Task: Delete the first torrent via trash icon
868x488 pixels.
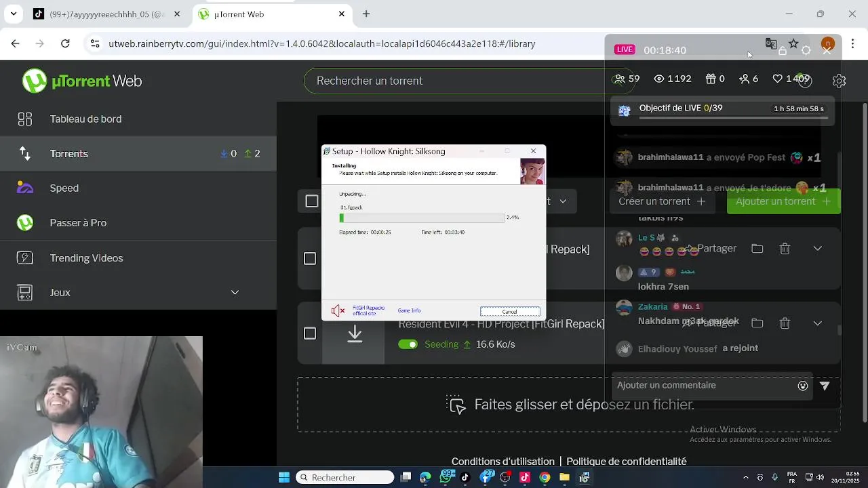Action: point(785,249)
